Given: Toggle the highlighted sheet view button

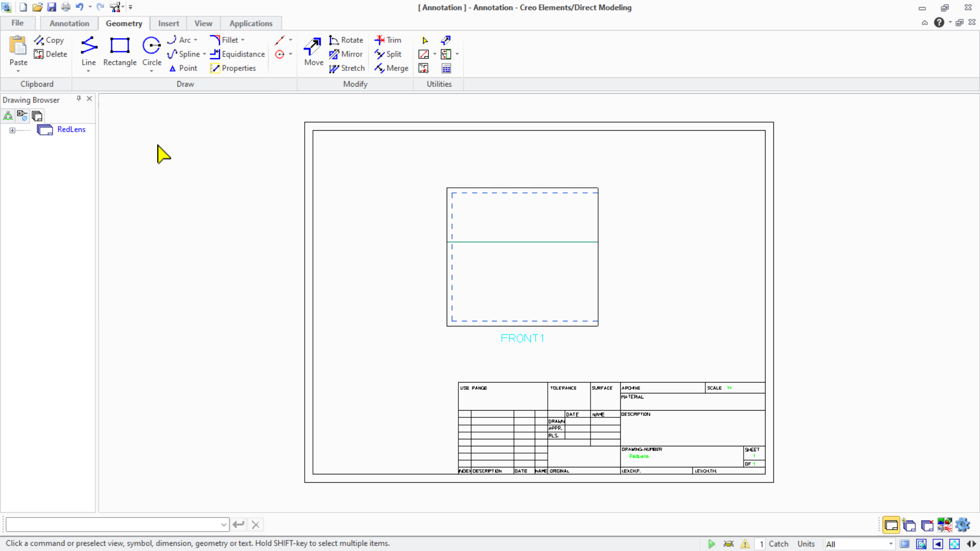Looking at the screenshot, I should (891, 525).
